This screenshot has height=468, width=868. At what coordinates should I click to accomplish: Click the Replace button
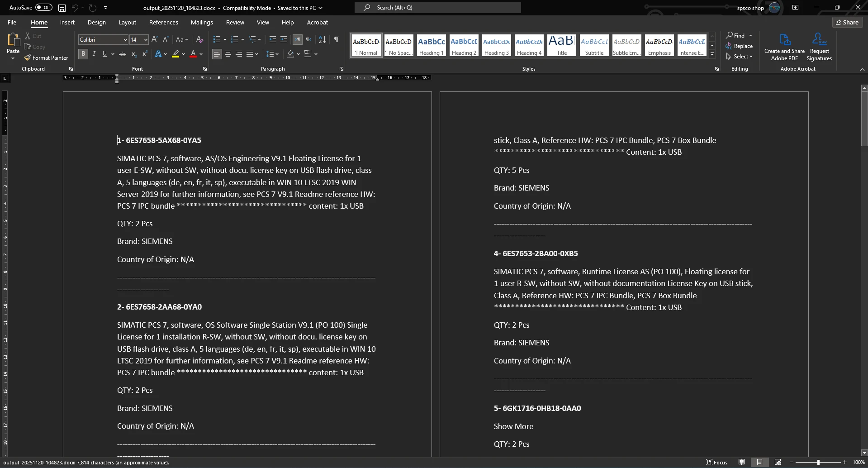coord(739,46)
